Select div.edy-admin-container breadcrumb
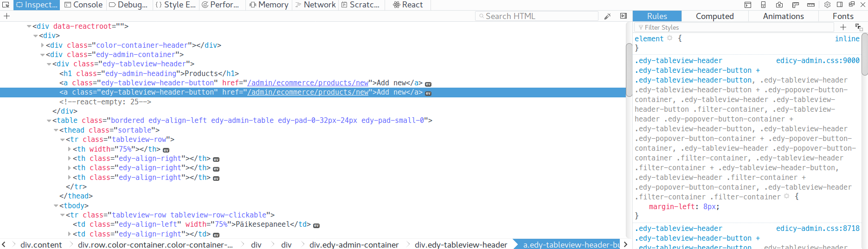The height and width of the screenshot is (249, 868). (x=354, y=244)
